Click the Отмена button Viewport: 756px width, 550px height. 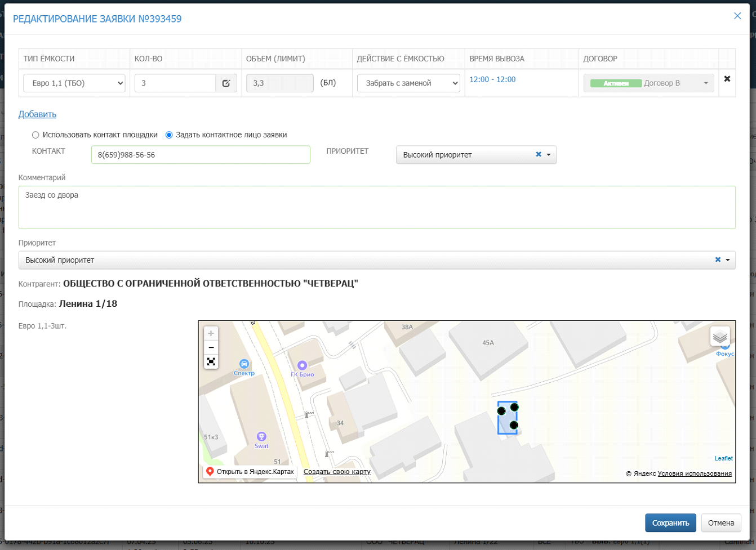[x=721, y=523]
